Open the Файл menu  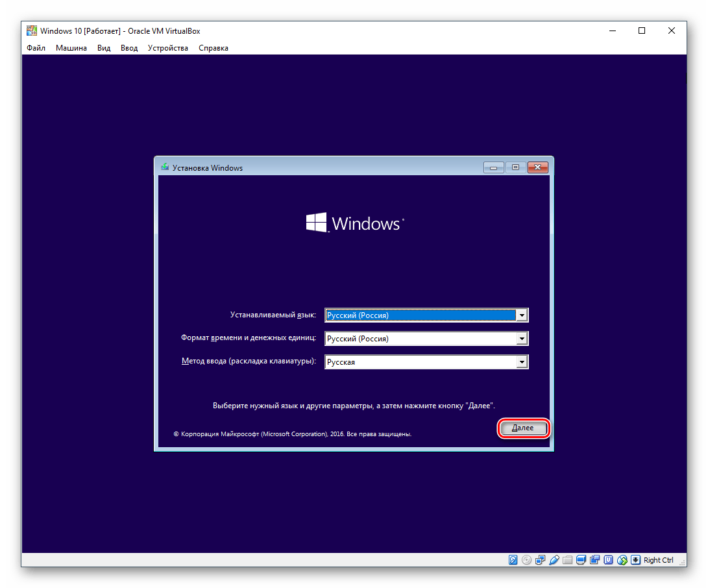36,48
